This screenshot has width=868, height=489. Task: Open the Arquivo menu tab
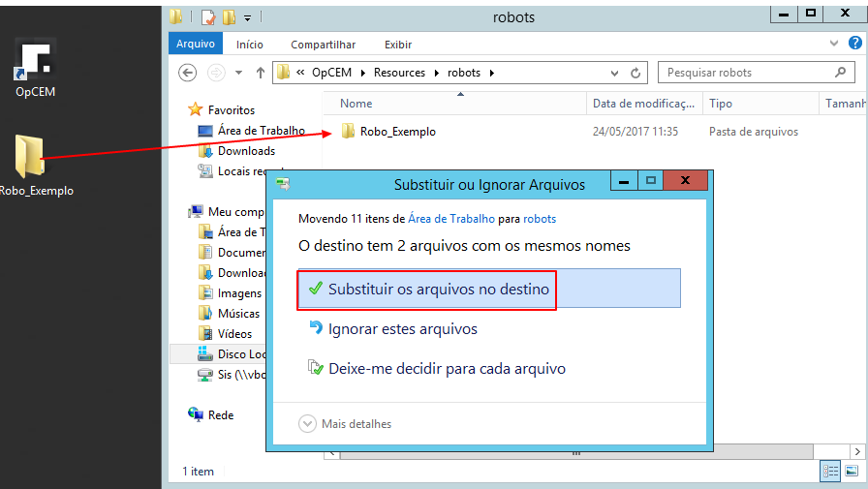pos(195,45)
